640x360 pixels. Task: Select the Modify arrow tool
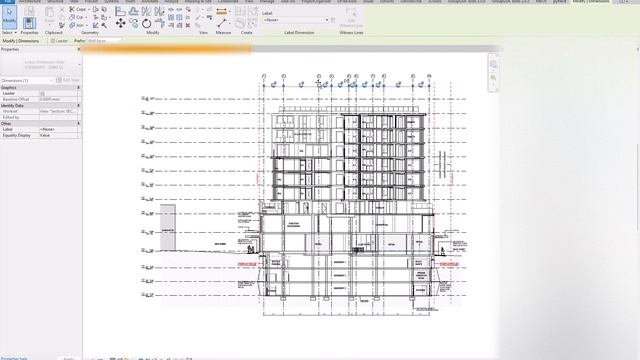[9, 16]
